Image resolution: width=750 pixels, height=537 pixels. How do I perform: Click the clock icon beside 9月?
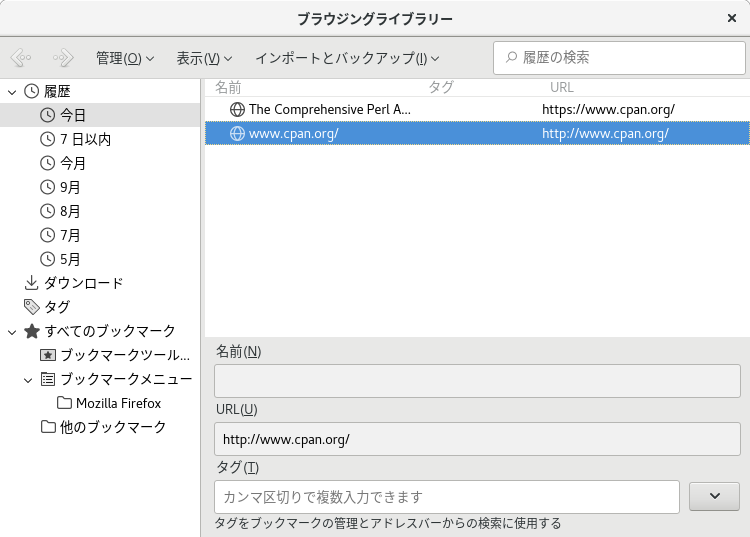(47, 187)
